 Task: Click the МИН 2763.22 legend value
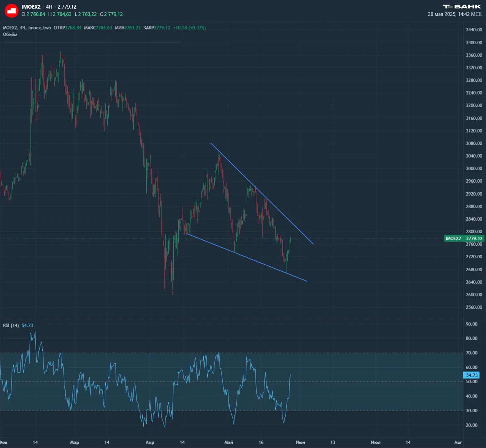coord(128,28)
